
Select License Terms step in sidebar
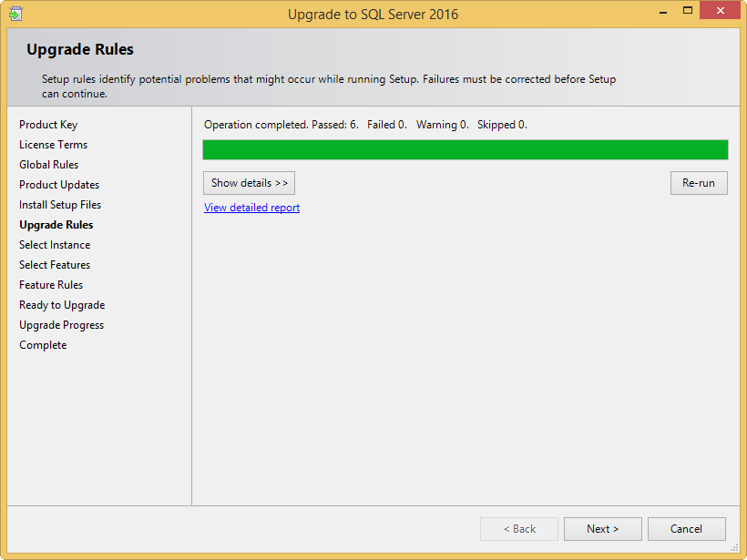54,145
